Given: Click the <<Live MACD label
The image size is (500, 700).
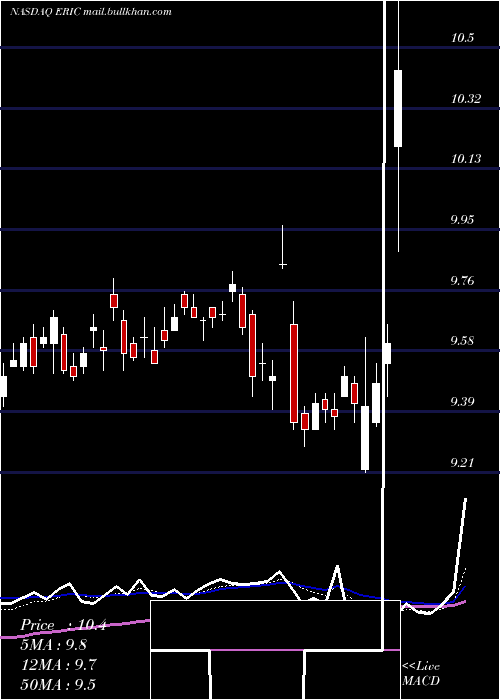Looking at the screenshot, I should click(x=421, y=673).
